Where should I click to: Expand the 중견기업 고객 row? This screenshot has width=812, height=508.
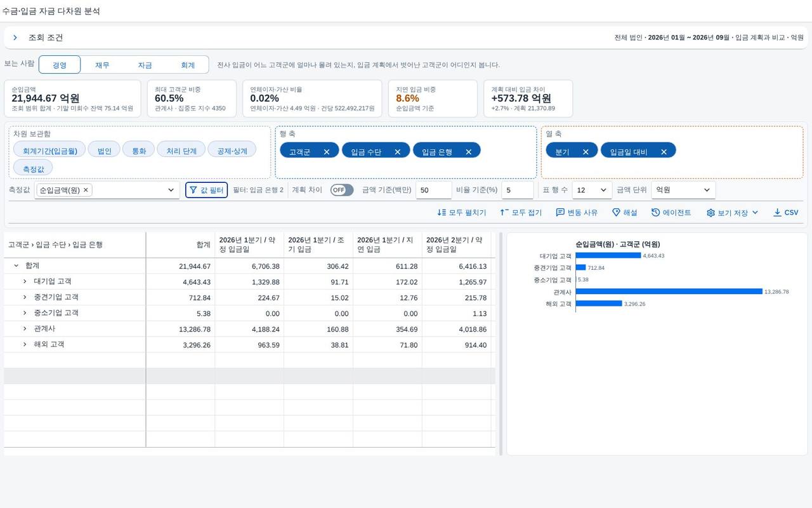pyautogui.click(x=25, y=297)
